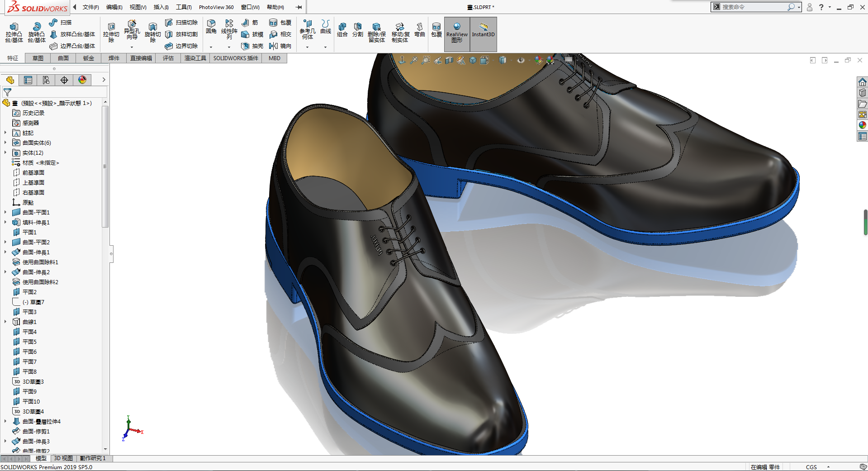868x471 pixels.
Task: Select the 拉伸切除 extruded cut tool
Action: (111, 33)
